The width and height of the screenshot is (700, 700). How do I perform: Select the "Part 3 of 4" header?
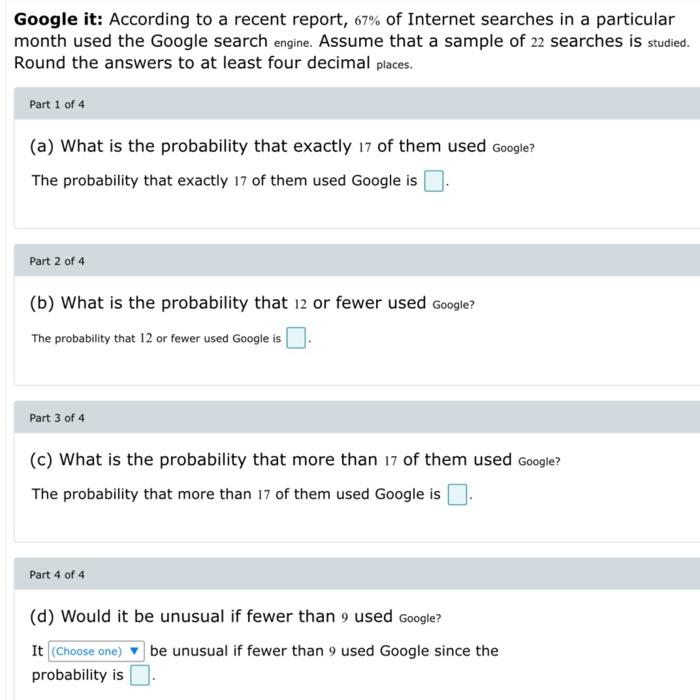[357, 417]
